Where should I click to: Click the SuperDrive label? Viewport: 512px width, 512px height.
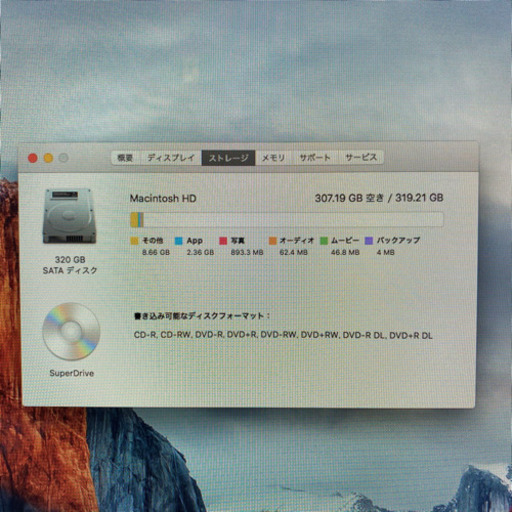click(x=72, y=373)
